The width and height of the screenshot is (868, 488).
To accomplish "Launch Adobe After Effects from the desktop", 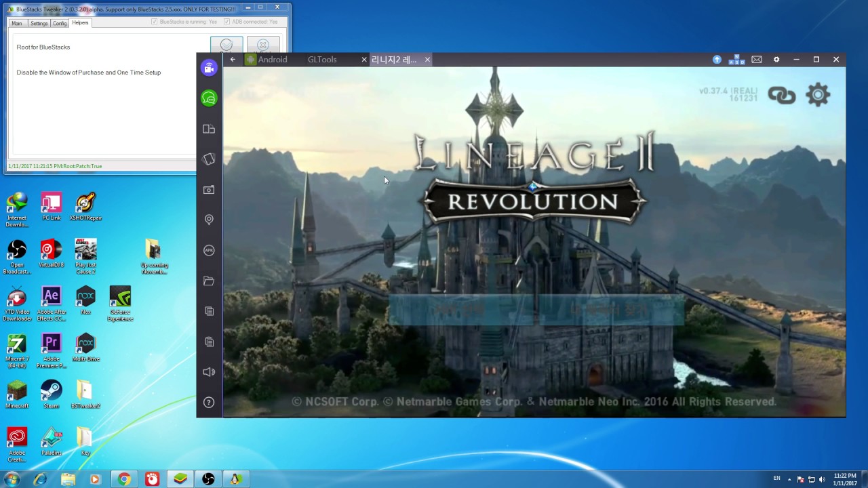I will coord(51,304).
